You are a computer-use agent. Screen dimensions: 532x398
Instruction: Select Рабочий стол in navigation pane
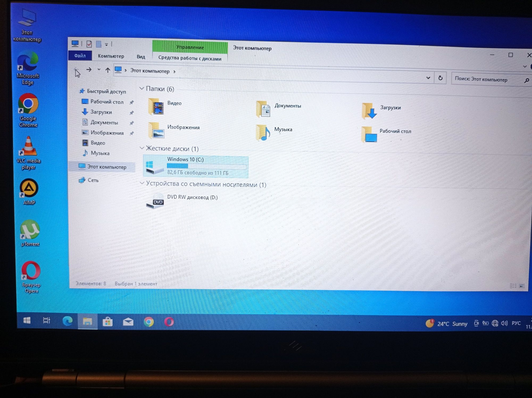[103, 102]
